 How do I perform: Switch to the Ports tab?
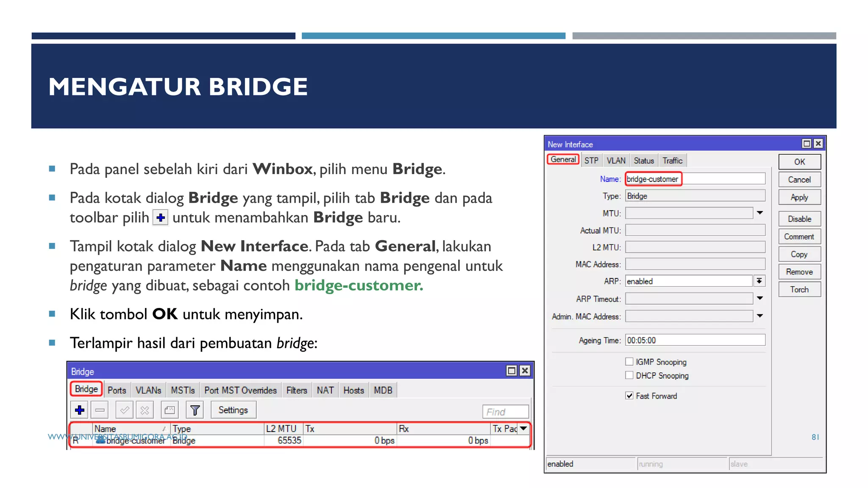click(117, 390)
